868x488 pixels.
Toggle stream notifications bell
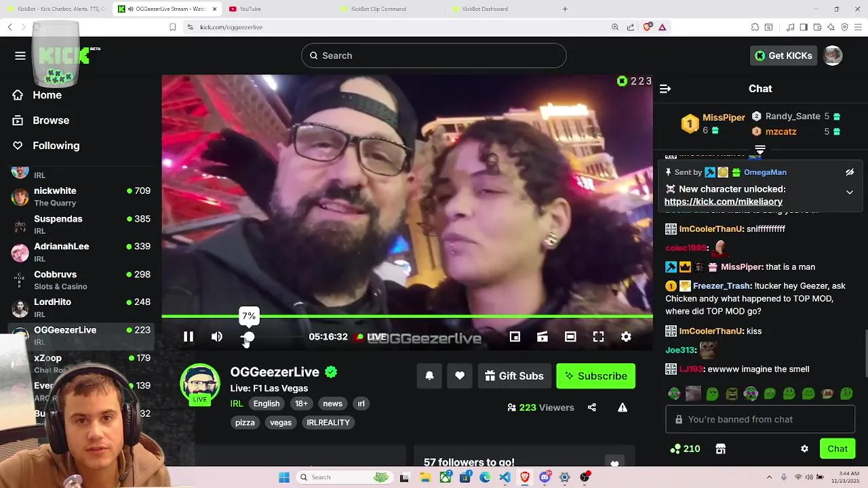429,375
